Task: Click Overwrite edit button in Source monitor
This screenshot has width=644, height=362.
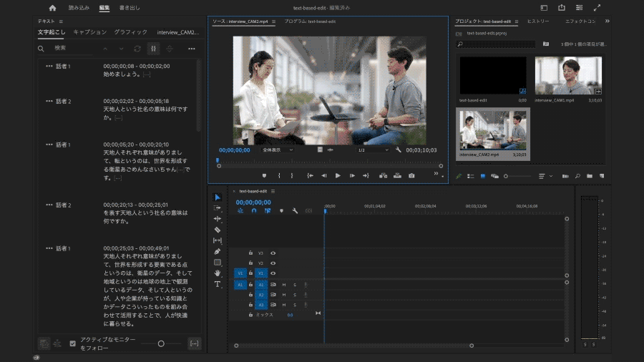Action: [397, 176]
